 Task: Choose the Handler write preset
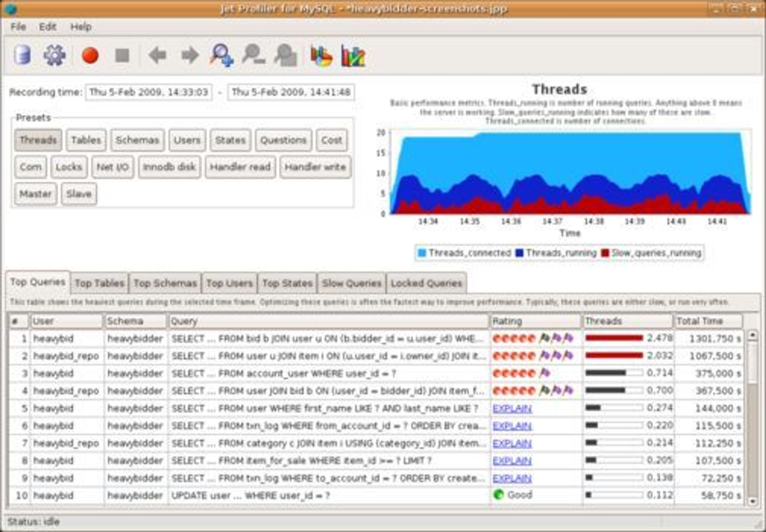pyautogui.click(x=315, y=167)
